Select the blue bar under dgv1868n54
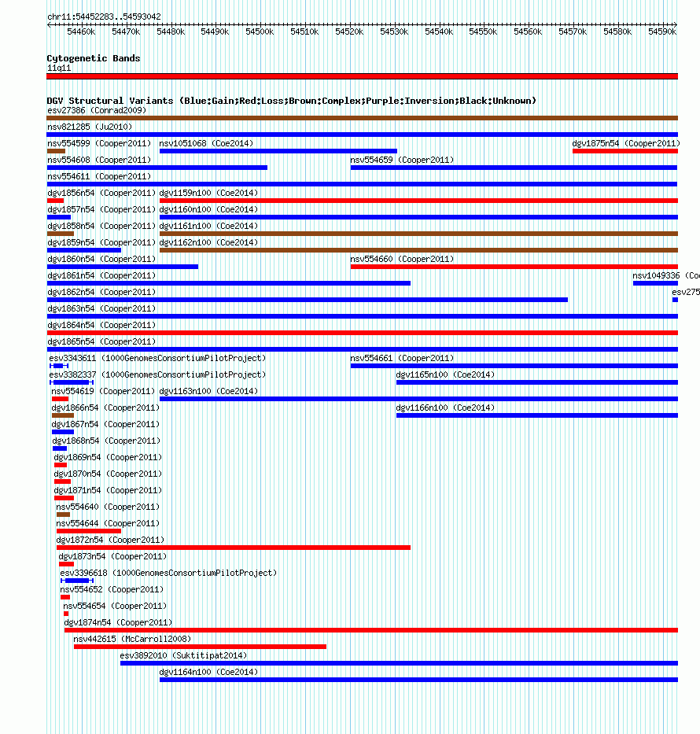700x734 pixels. tap(60, 448)
